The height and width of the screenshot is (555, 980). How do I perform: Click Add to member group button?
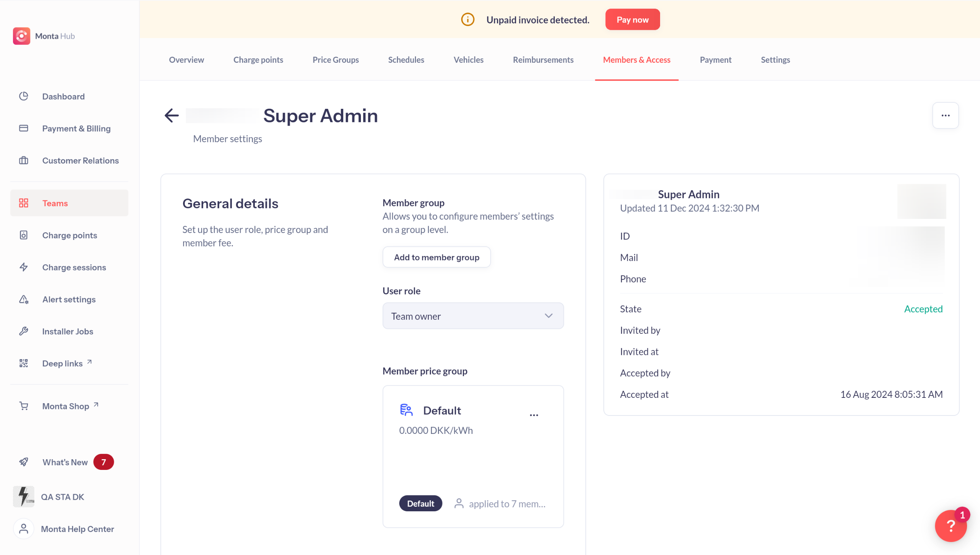point(436,257)
